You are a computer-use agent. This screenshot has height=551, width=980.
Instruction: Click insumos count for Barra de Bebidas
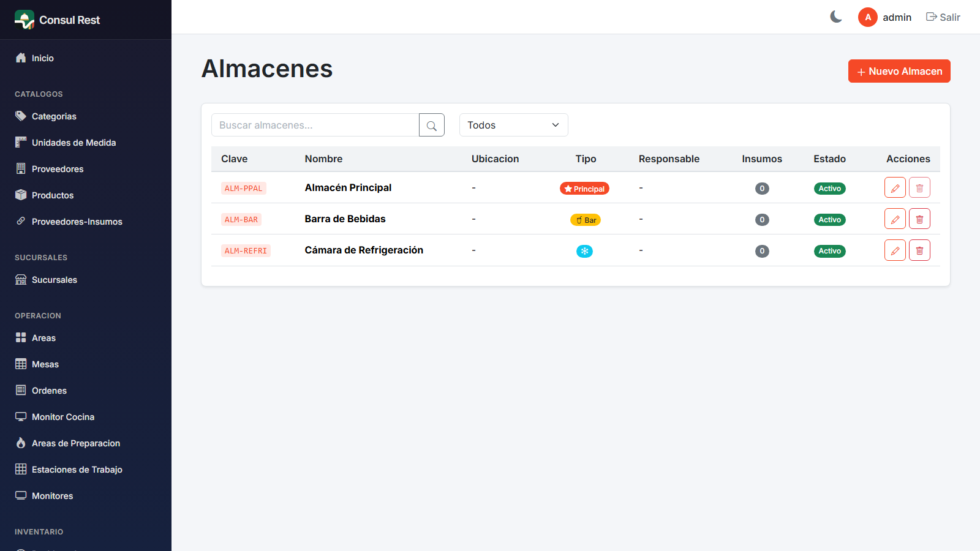tap(762, 220)
